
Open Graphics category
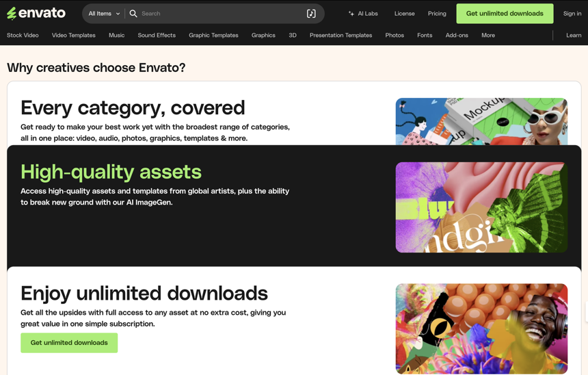click(x=263, y=36)
